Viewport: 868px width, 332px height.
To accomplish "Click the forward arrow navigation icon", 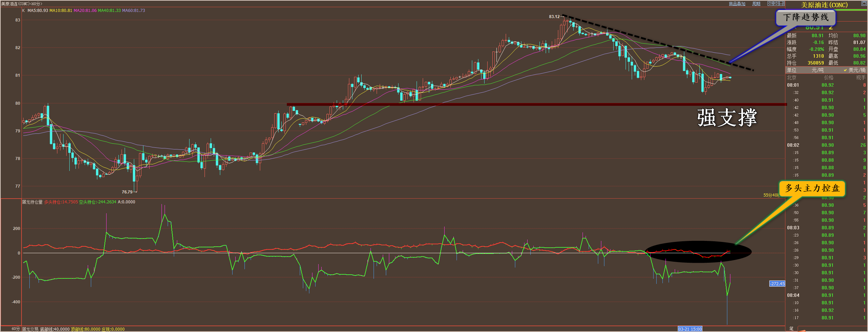I will (776, 3).
